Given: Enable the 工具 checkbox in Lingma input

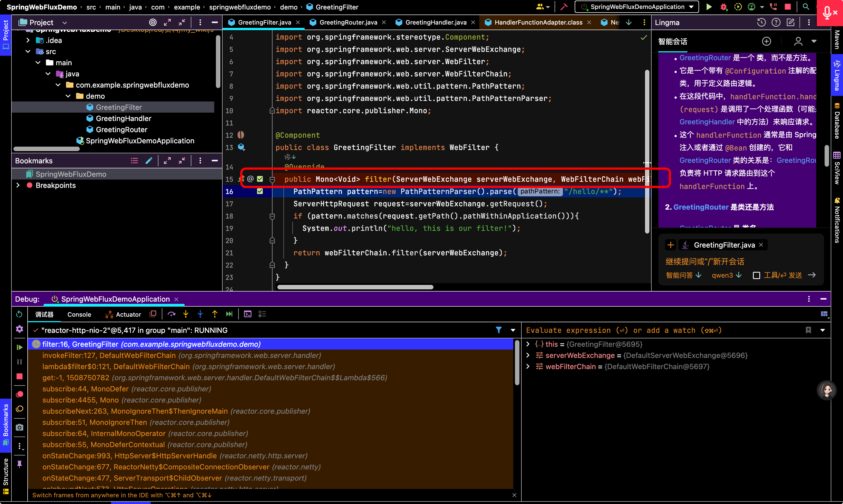Looking at the screenshot, I should click(756, 275).
